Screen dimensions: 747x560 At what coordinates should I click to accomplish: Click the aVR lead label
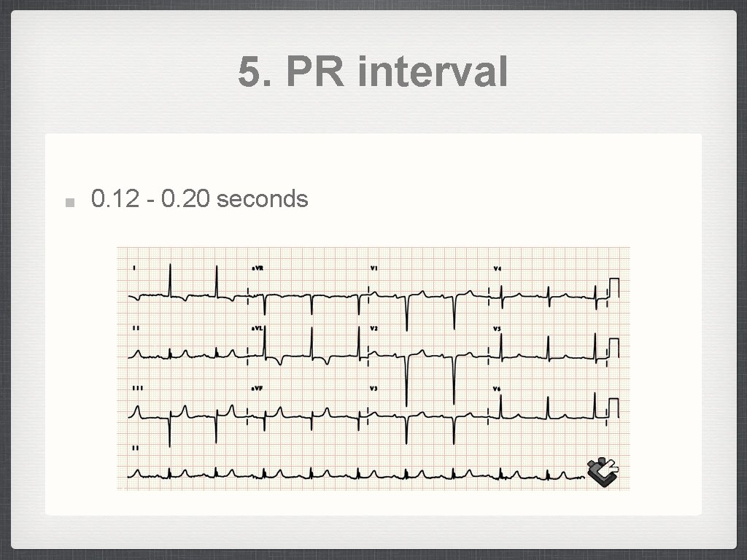click(x=257, y=268)
